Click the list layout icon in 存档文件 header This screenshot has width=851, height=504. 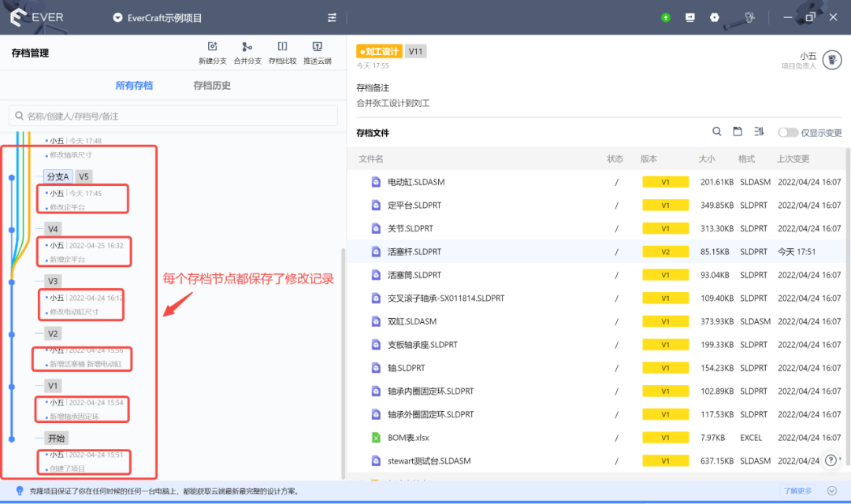tap(759, 132)
